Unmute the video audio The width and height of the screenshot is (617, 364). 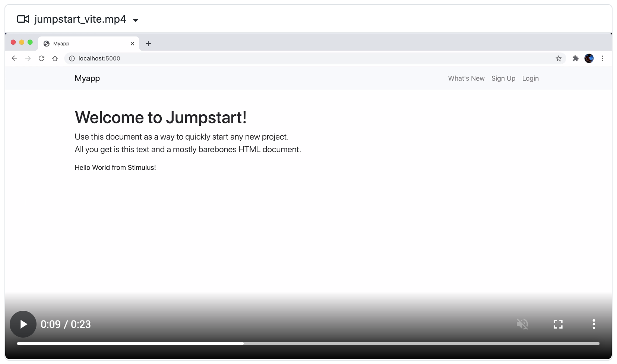[522, 324]
